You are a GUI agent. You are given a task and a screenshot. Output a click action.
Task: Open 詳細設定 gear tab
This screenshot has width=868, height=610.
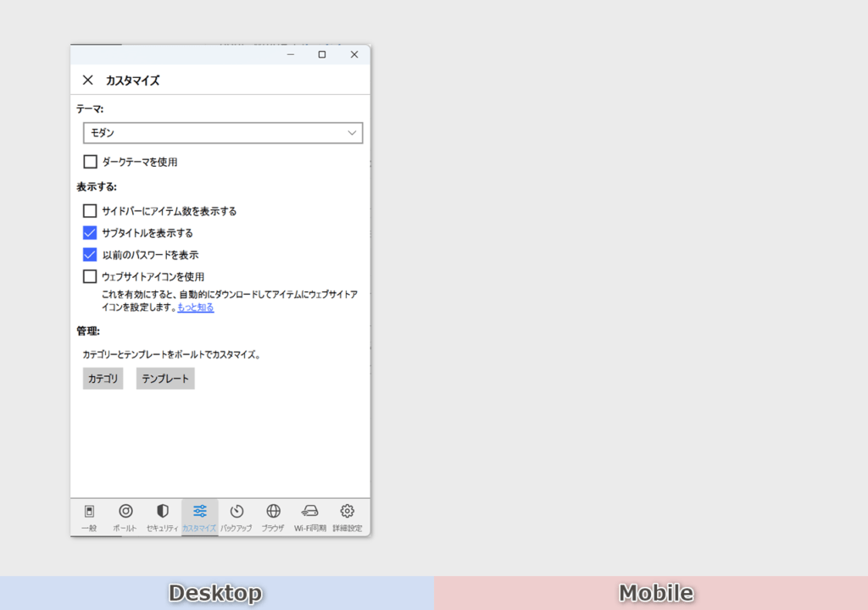[347, 518]
